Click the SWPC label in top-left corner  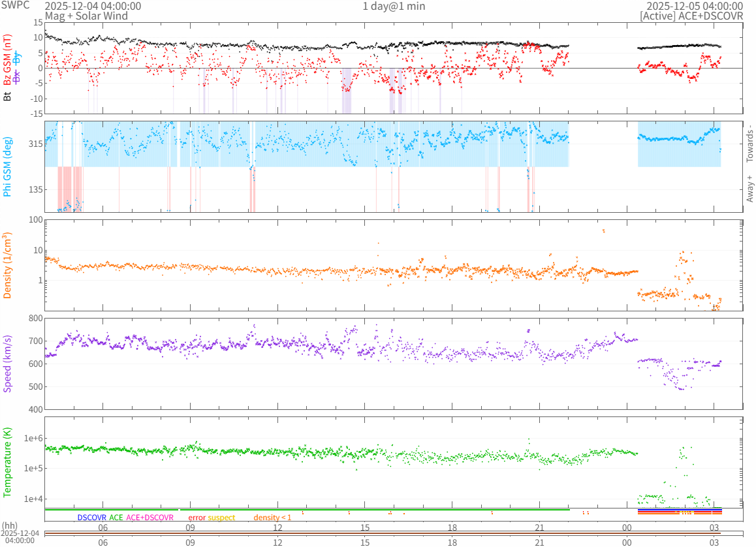[15, 5]
